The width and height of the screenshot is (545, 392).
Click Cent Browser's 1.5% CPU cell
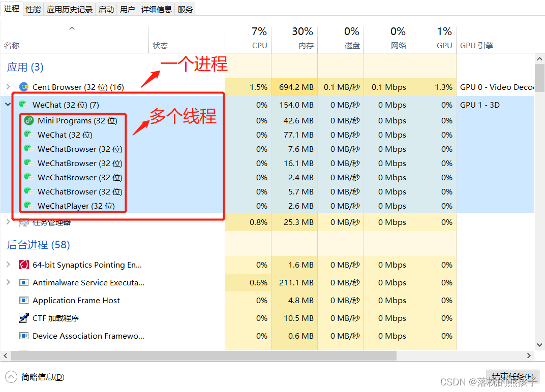tap(248, 87)
